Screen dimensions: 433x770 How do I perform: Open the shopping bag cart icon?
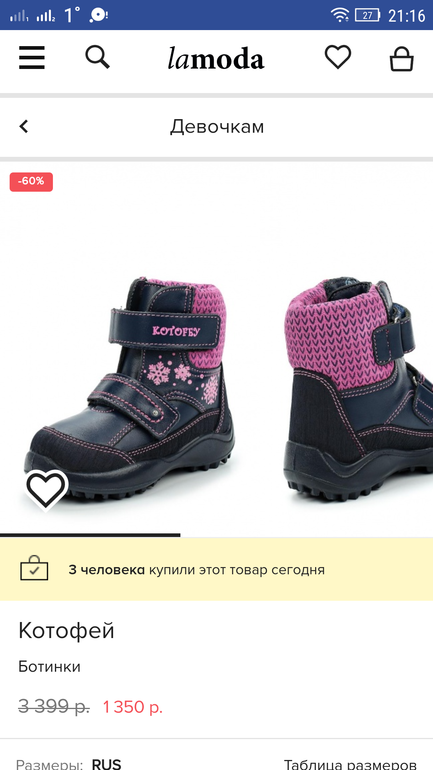pos(402,59)
